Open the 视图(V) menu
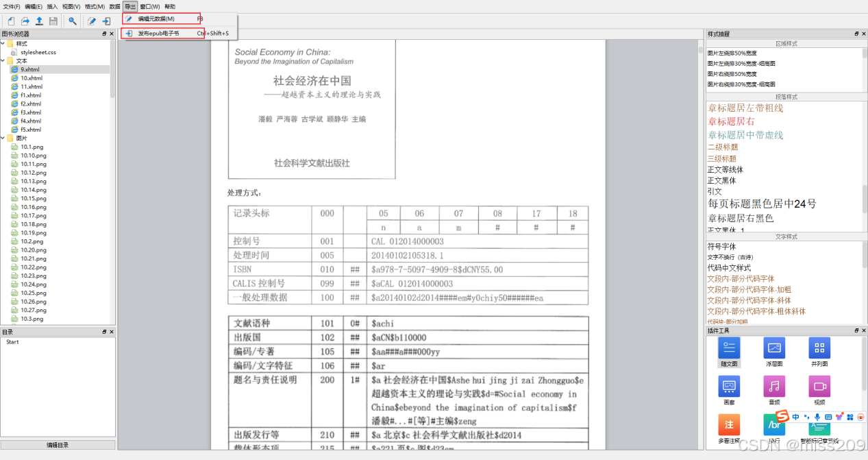868x460 pixels. tap(71, 7)
